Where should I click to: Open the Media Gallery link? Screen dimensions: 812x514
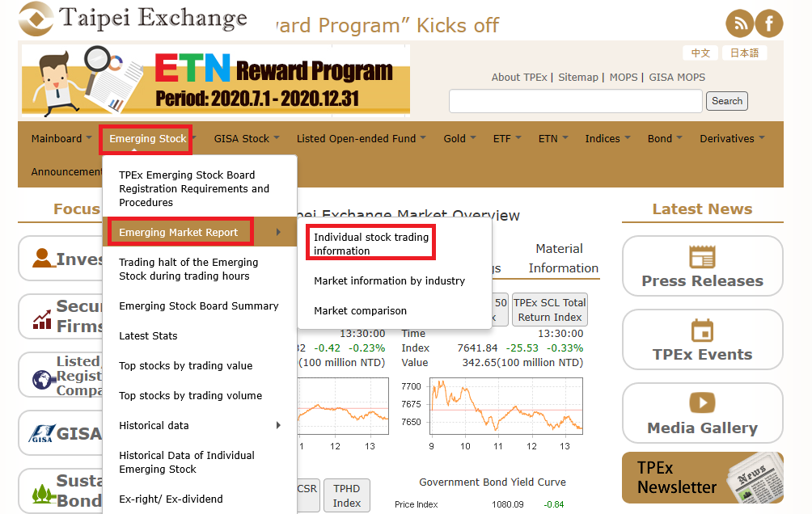(x=702, y=428)
